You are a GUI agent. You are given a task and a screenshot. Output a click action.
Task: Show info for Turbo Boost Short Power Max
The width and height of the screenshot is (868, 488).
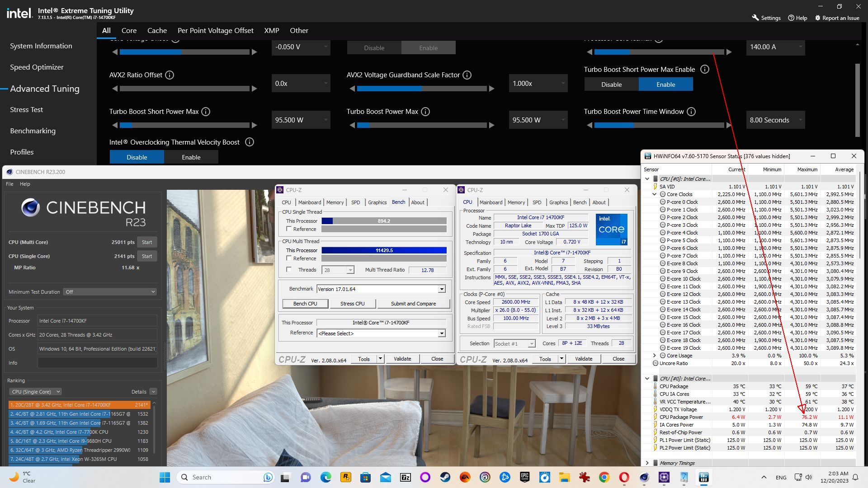206,112
